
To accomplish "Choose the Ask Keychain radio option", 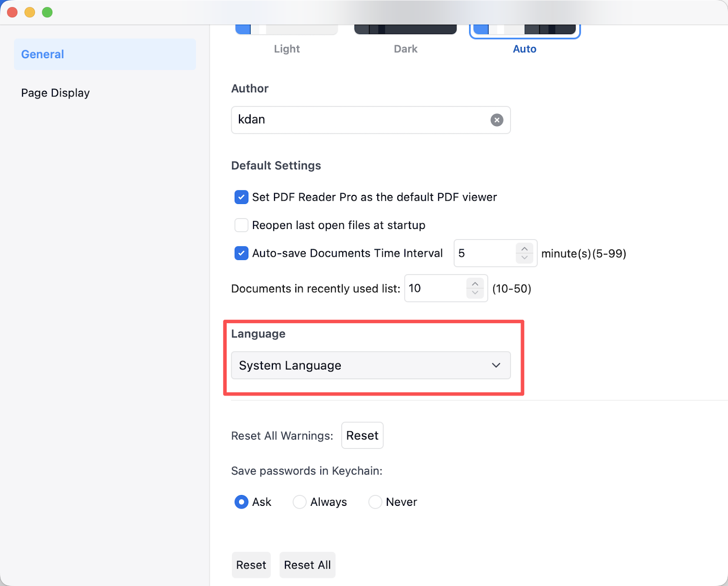I will tap(241, 502).
